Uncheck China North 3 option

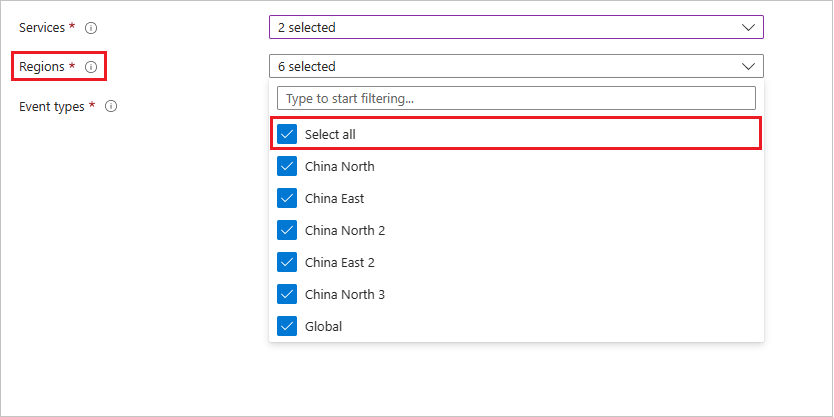tap(288, 294)
